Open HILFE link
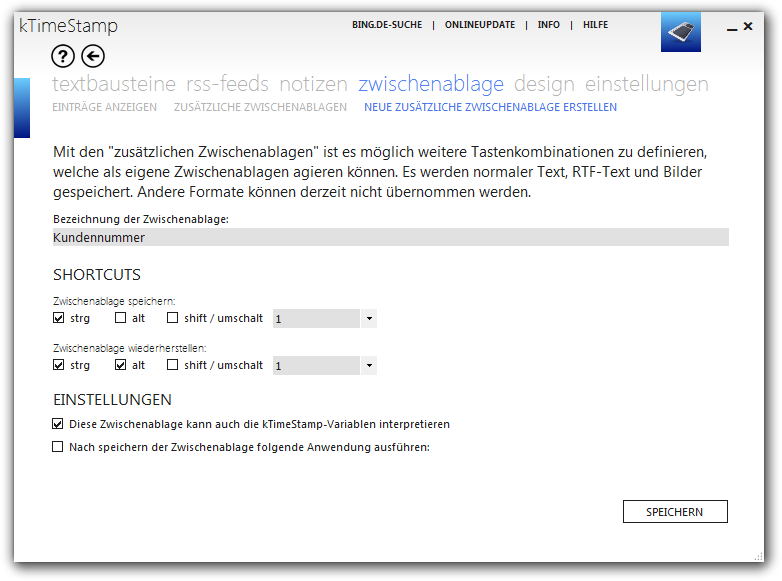Screen dimensions: 782x581 (x=595, y=25)
